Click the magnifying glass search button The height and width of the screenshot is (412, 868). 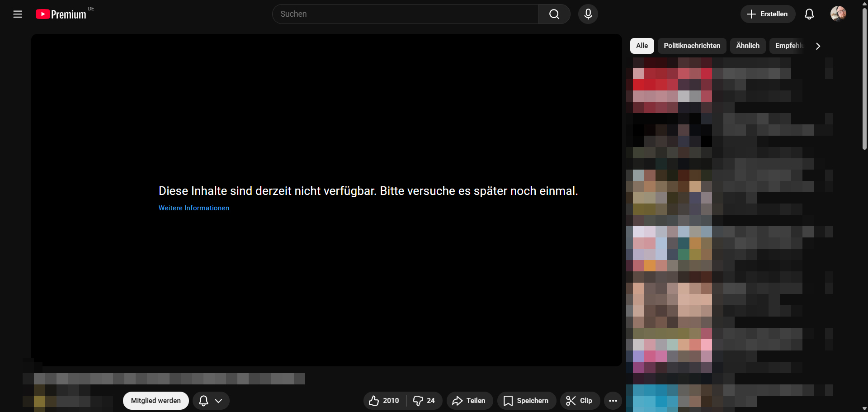tap(554, 14)
